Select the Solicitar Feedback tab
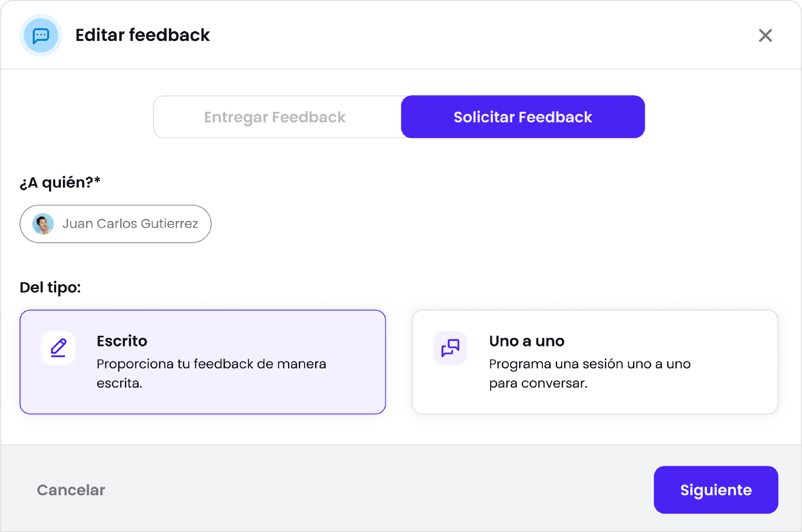The width and height of the screenshot is (802, 532). [522, 117]
